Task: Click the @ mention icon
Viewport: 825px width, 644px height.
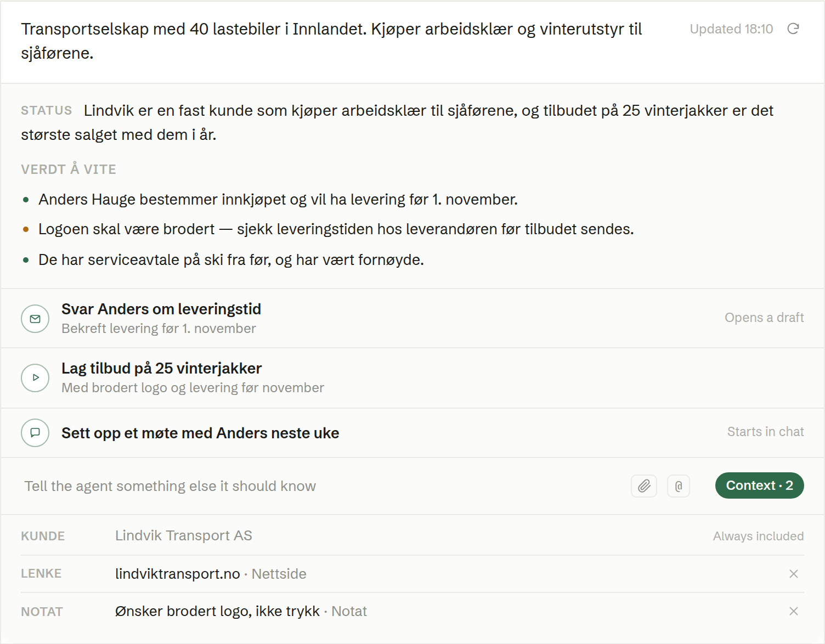Action: pos(679,486)
